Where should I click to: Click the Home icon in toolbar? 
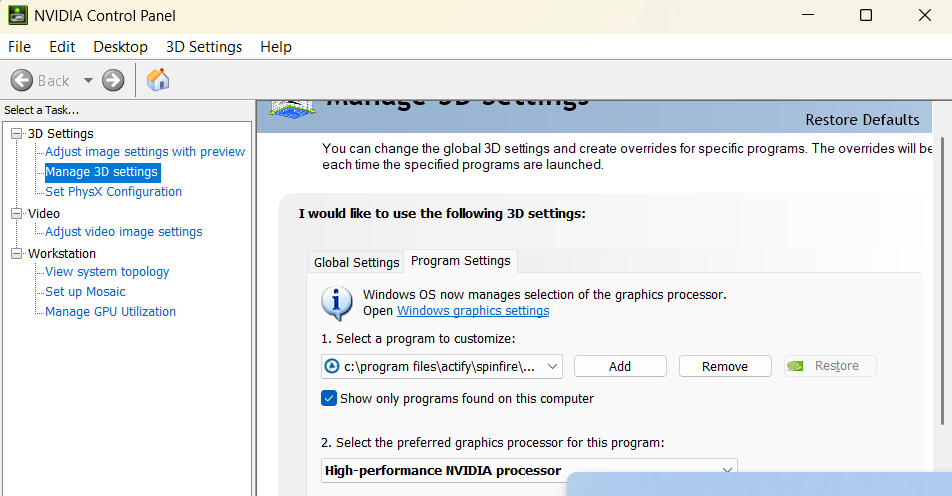(x=158, y=80)
